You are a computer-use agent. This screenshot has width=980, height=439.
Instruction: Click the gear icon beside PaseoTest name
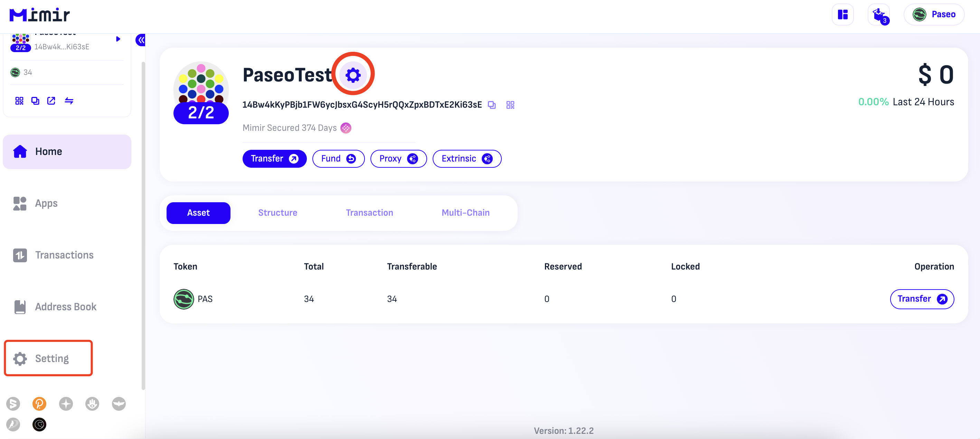[353, 75]
